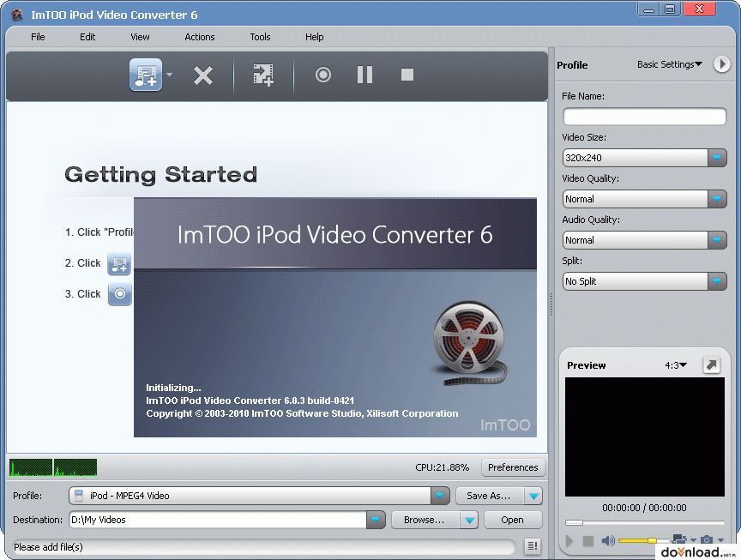The width and height of the screenshot is (741, 560).
Task: Open the iPod - MPEG4 Video profile dropdown
Action: pos(439,496)
